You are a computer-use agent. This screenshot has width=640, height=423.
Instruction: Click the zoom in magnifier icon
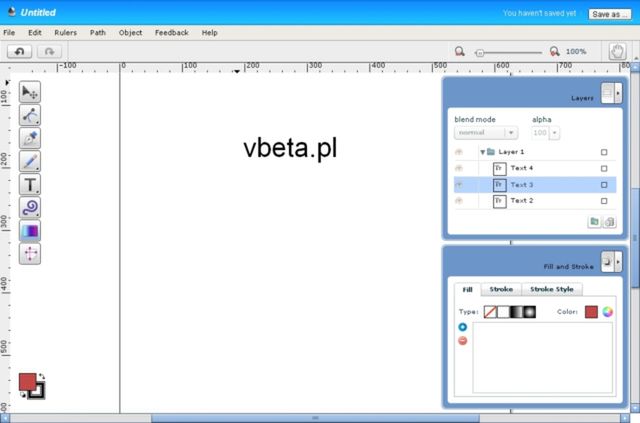554,51
